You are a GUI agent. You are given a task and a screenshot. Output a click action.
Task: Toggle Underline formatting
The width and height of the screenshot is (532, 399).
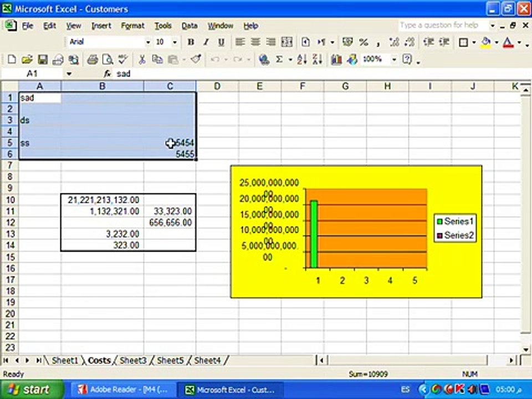pos(221,42)
